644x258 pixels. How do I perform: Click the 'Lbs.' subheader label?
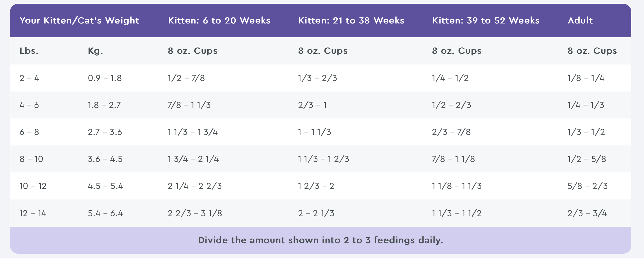click(x=29, y=51)
